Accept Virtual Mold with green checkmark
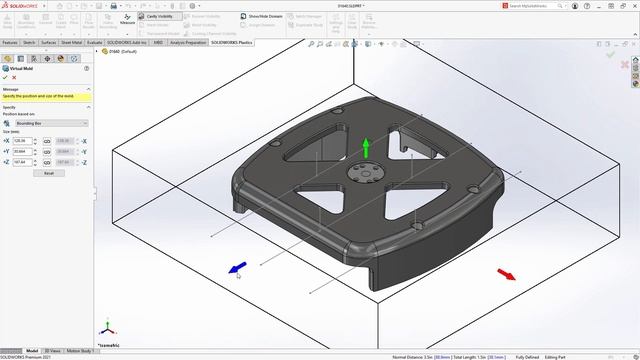Screen dimensions: 640x360 coord(5,77)
